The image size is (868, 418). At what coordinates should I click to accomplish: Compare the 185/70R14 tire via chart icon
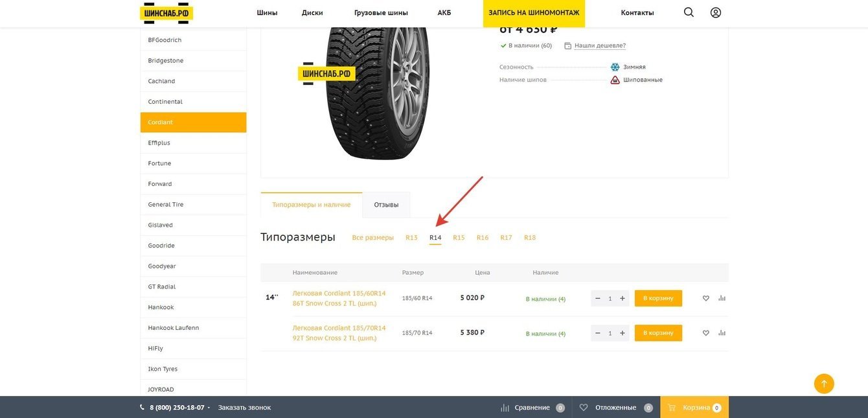pyautogui.click(x=722, y=333)
